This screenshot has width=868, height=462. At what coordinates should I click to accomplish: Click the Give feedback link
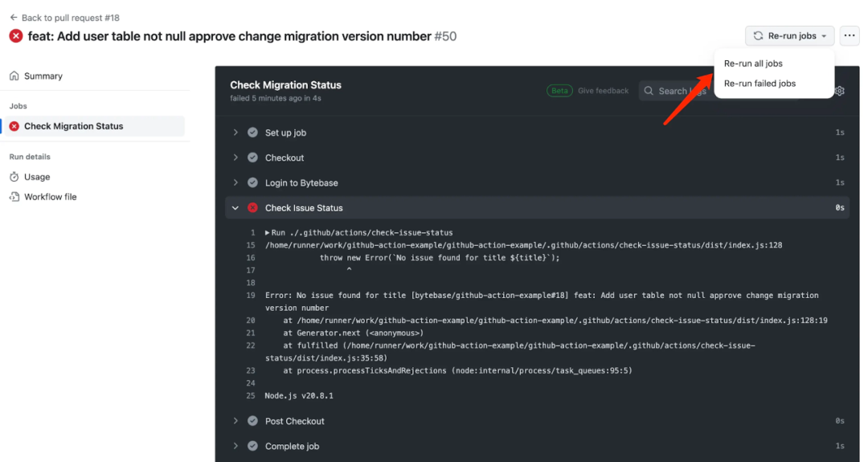pos(603,91)
